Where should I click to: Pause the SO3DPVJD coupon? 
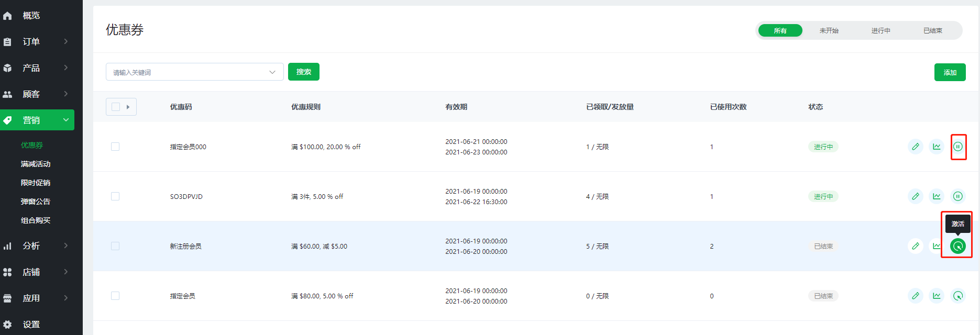958,196
